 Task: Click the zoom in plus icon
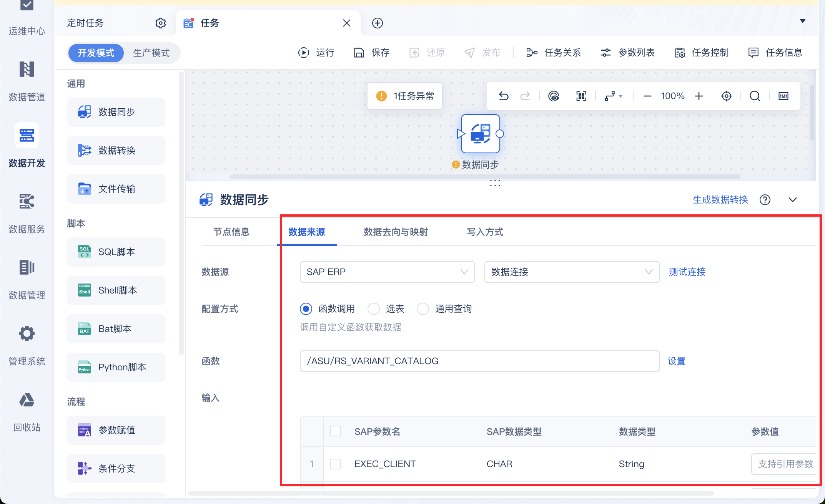coord(699,96)
